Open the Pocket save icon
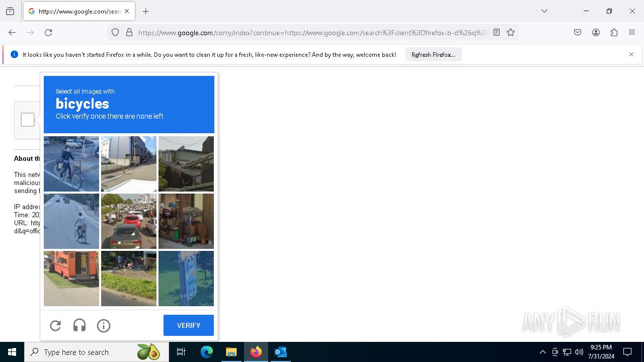Screen dimensions: 644x362 click(578, 33)
